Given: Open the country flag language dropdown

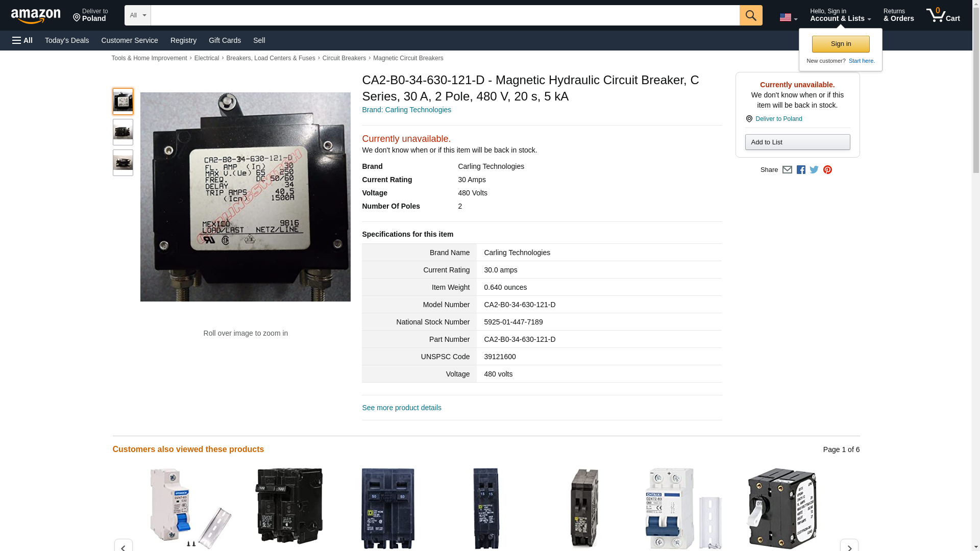Looking at the screenshot, I should tap(788, 17).
